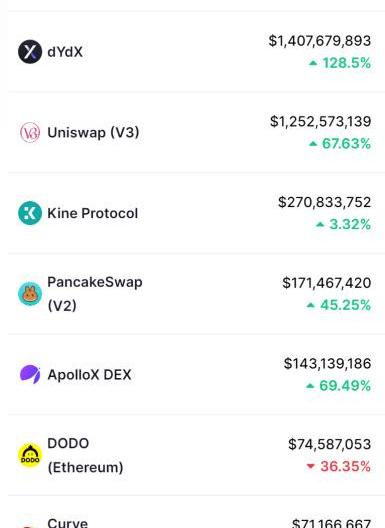This screenshot has width=385, height=528.
Task: Select the Kine Protocol teal logo
Action: 30,213
